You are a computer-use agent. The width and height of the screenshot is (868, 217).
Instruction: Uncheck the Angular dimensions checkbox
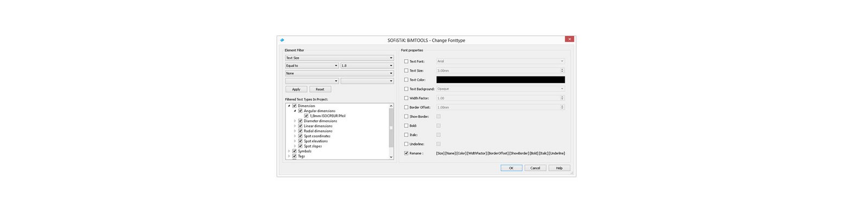[301, 111]
